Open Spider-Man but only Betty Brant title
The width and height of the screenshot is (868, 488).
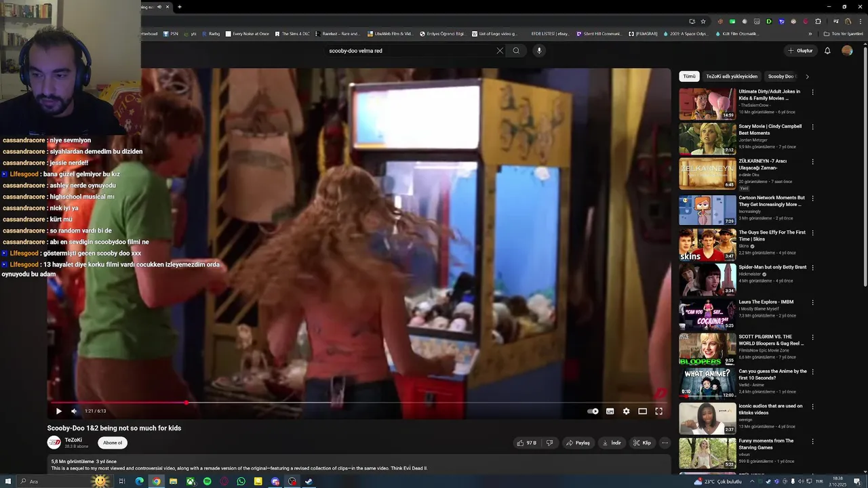[772, 267]
